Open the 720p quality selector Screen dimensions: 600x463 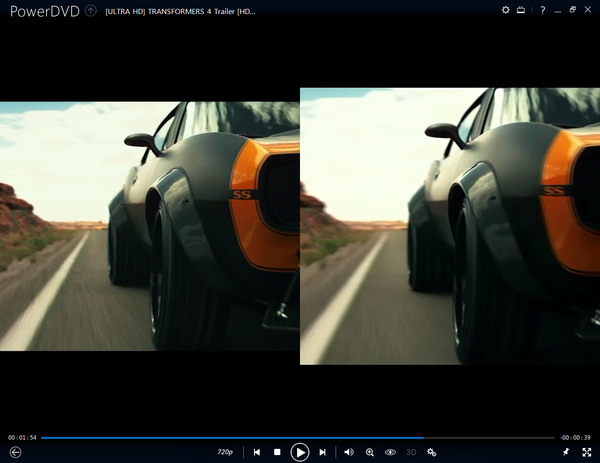(225, 452)
